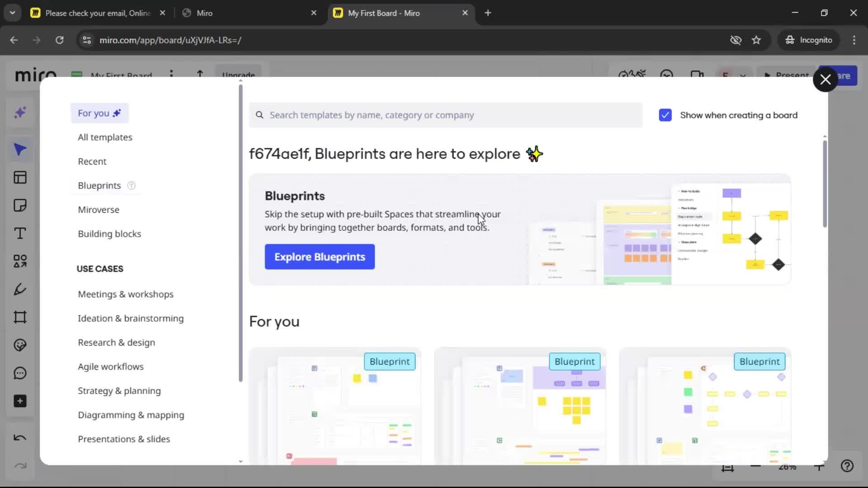868x488 pixels.
Task: Reload the page
Action: 59,40
